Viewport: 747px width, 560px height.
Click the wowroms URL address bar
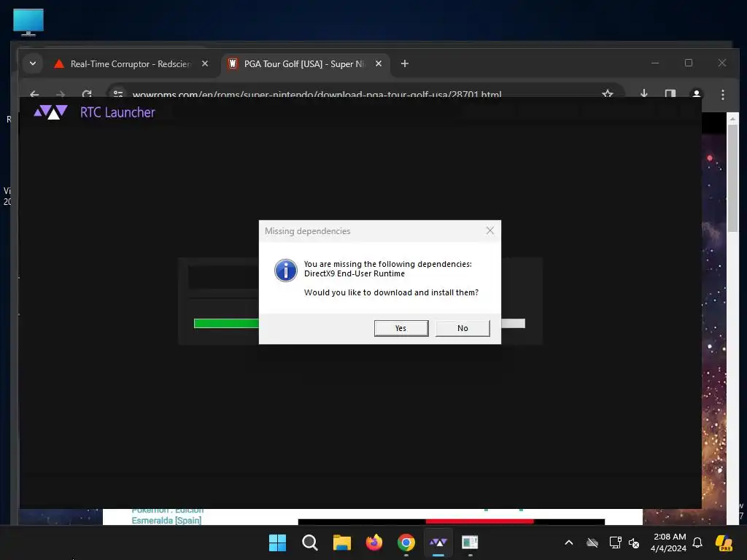[x=317, y=94]
